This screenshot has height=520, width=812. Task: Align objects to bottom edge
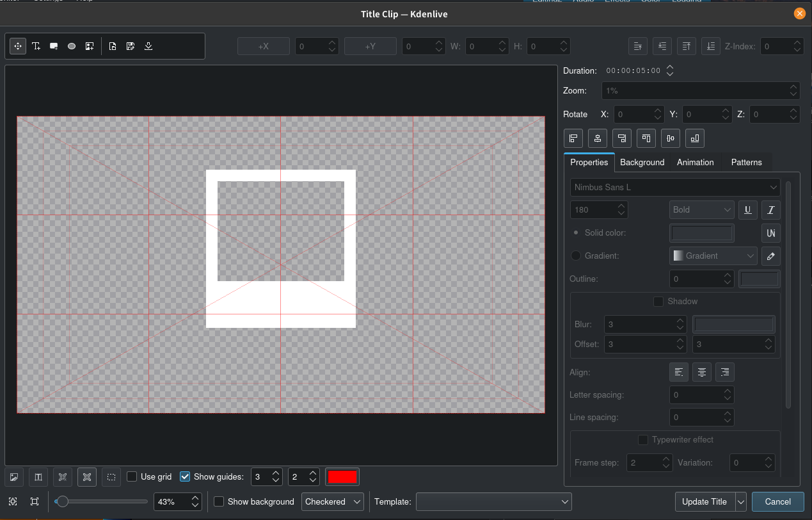point(695,138)
